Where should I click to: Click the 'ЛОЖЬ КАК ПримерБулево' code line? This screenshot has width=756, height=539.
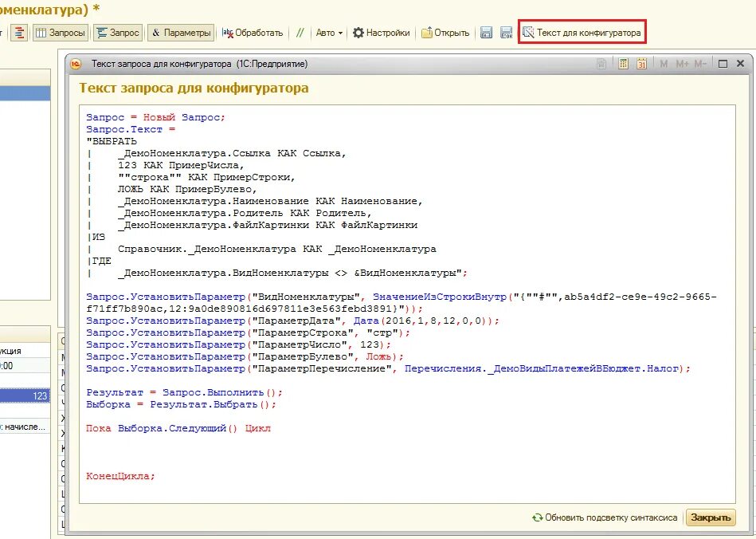[x=187, y=189]
